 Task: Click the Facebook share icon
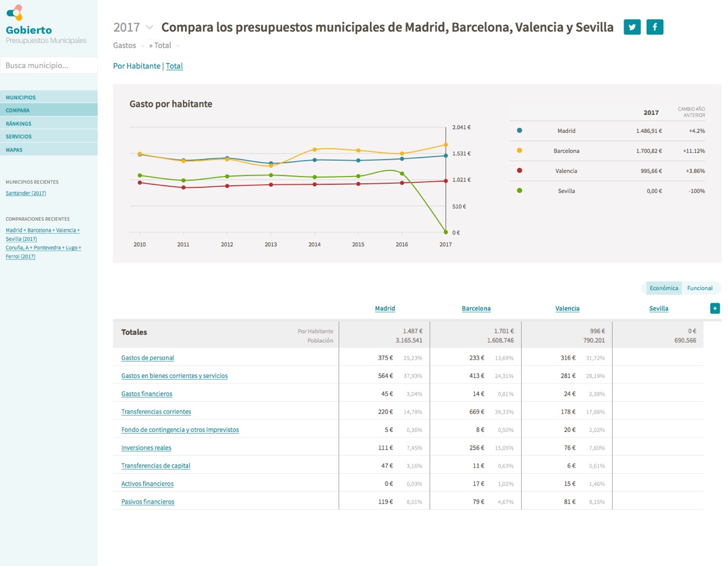(x=655, y=27)
